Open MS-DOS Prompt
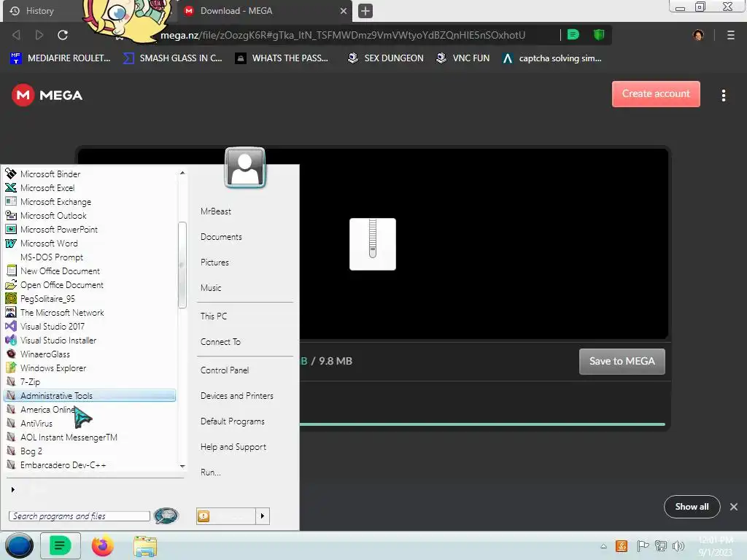This screenshot has height=560, width=747. [x=52, y=257]
